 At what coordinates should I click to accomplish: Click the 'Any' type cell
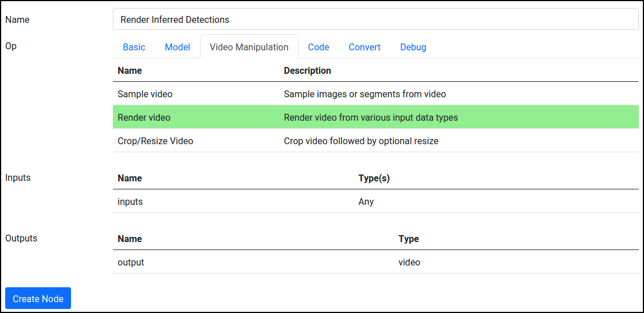click(366, 201)
